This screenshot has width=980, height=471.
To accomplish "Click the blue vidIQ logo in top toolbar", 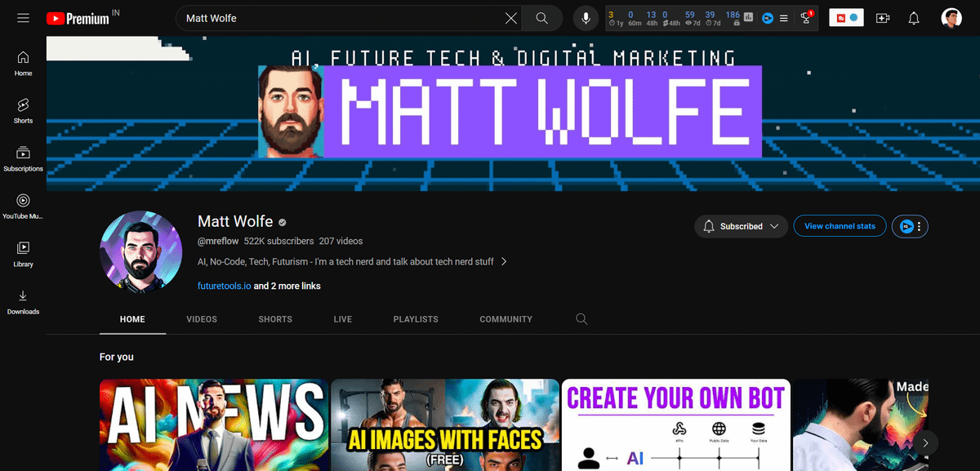I will coord(768,18).
